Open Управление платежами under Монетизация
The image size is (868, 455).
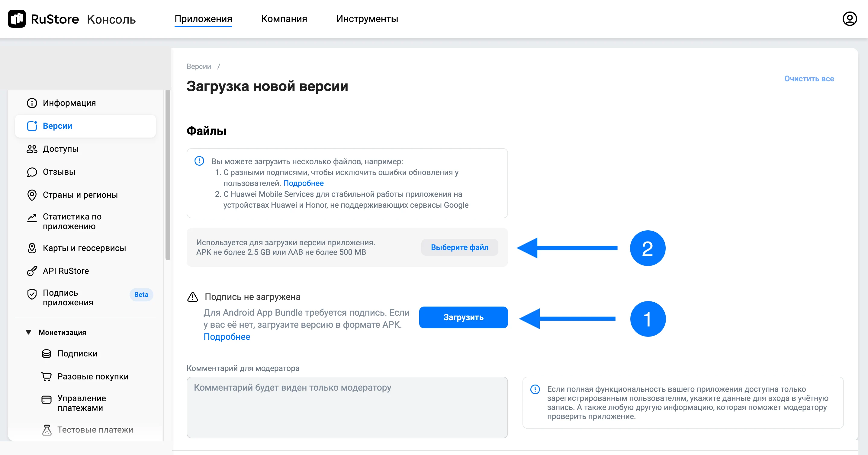pos(85,403)
